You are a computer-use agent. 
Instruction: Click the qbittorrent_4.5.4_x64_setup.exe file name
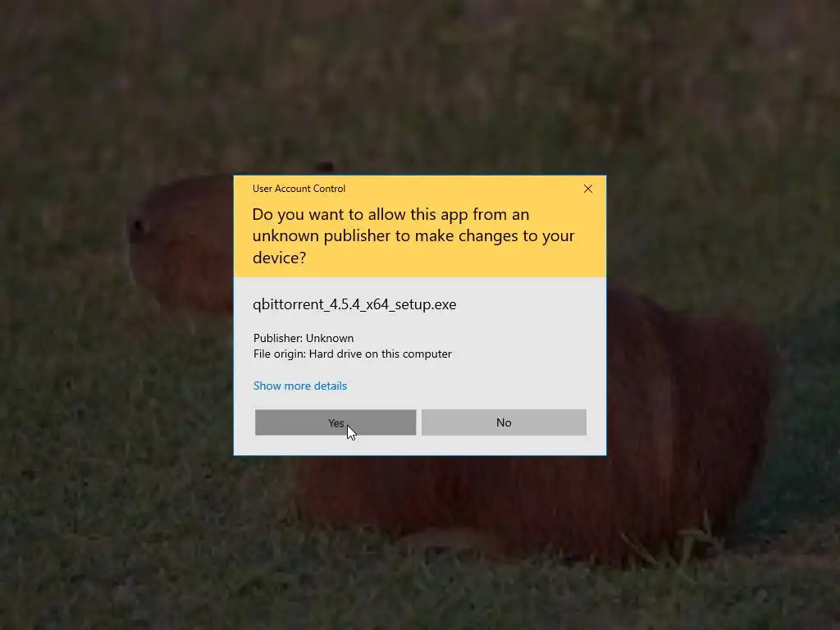pos(354,304)
